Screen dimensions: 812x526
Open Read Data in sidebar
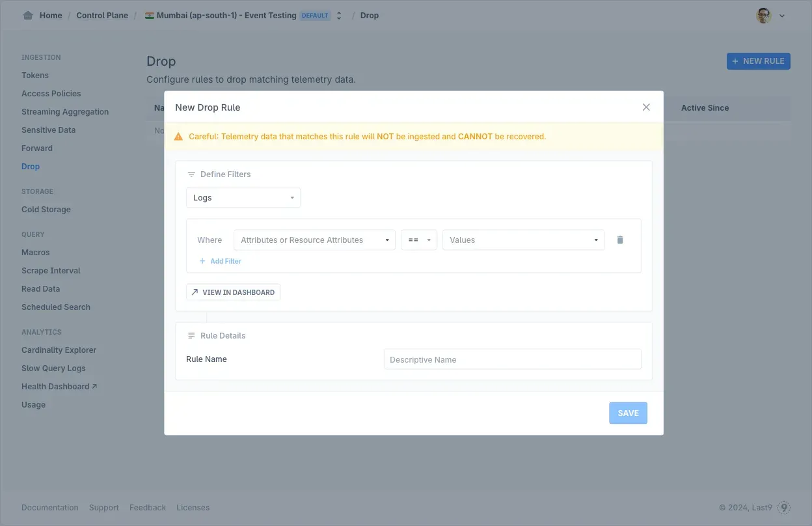coord(41,289)
